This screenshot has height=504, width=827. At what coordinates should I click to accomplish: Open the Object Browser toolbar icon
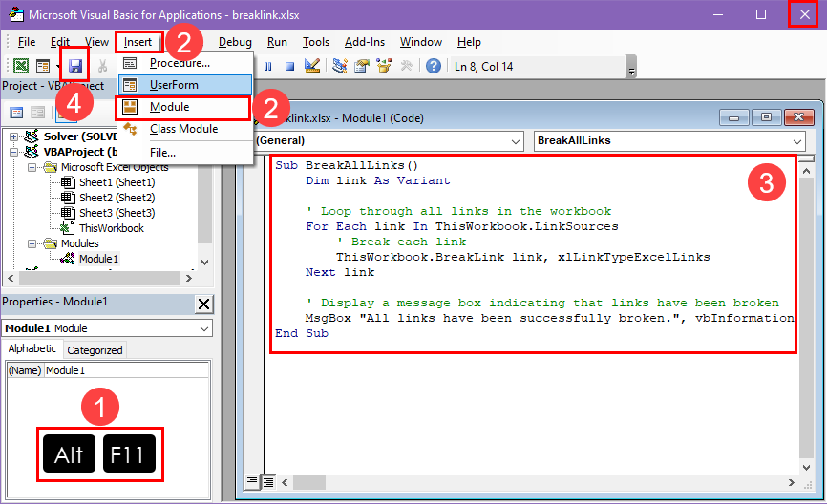click(384, 66)
